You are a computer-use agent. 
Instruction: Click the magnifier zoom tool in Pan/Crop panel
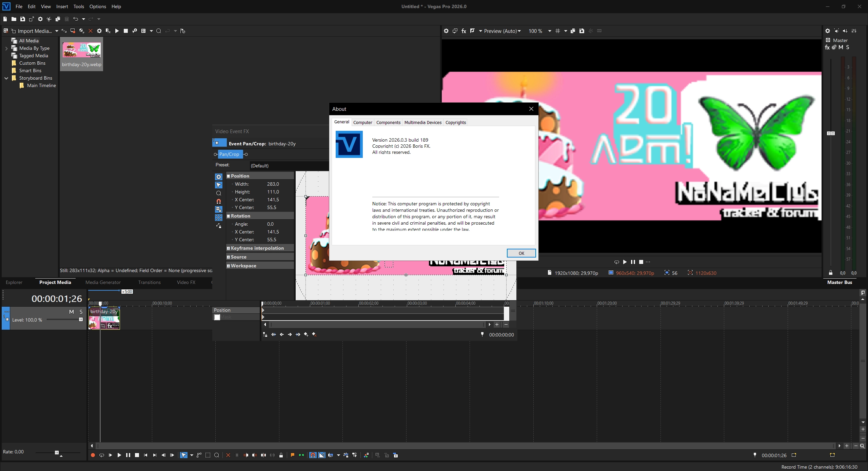click(219, 193)
